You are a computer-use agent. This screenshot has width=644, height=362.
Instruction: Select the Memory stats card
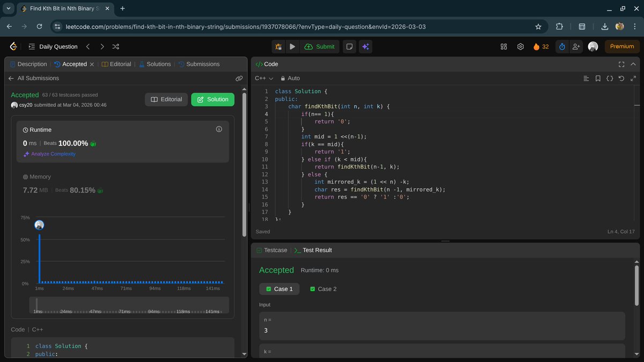click(123, 184)
